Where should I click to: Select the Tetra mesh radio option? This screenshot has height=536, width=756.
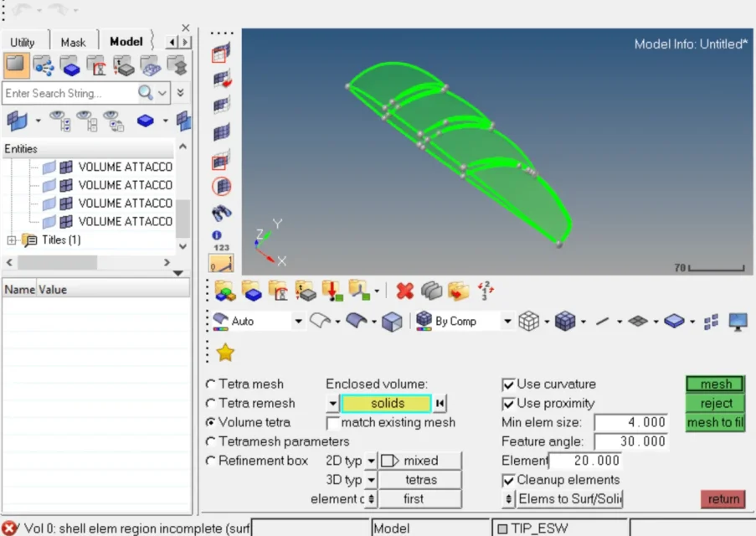tap(211, 384)
